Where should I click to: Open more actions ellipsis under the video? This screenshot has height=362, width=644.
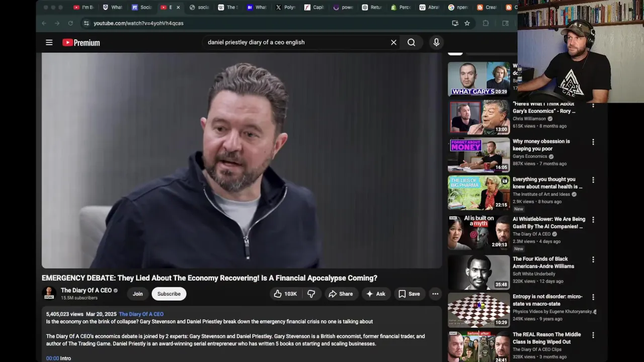[x=435, y=294]
